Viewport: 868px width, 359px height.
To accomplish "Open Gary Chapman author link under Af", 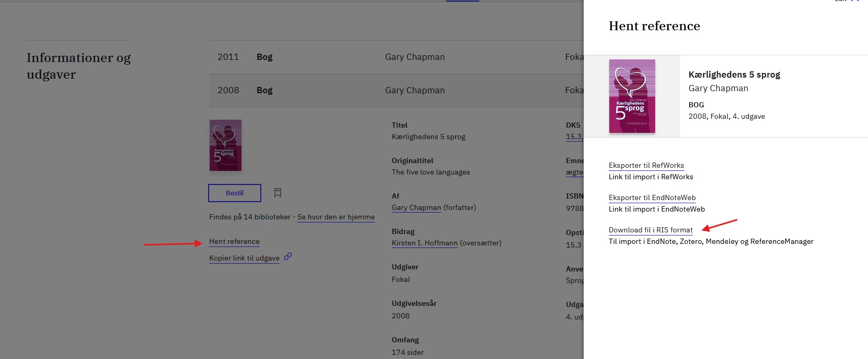I will point(416,208).
